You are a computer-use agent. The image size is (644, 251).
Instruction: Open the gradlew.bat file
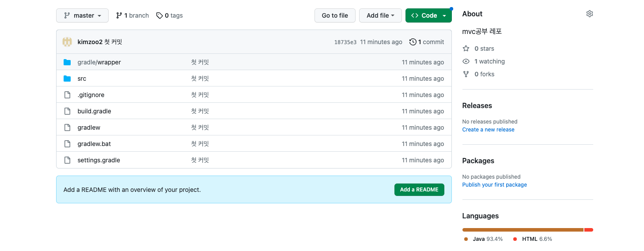(94, 144)
